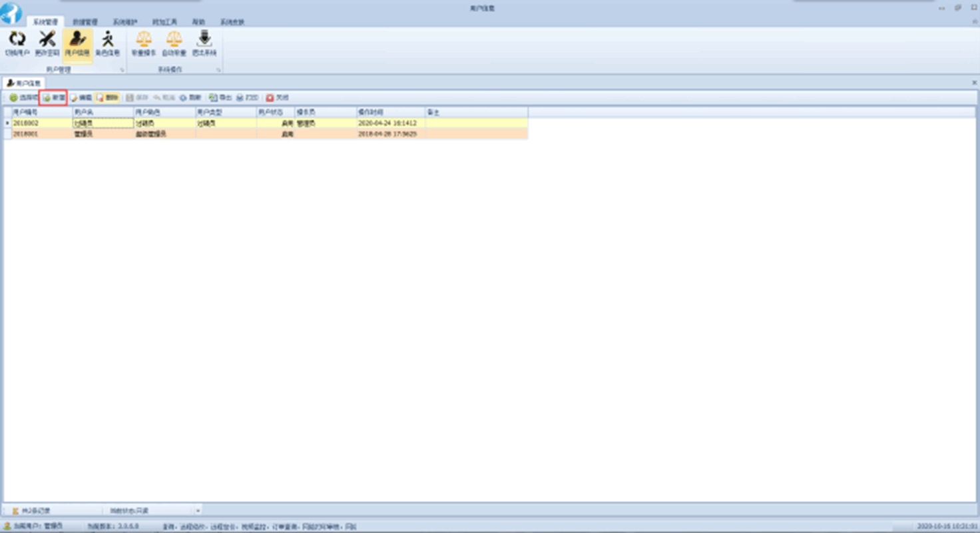Click the 新增 add toolbar button
Image resolution: width=980 pixels, height=533 pixels.
53,98
